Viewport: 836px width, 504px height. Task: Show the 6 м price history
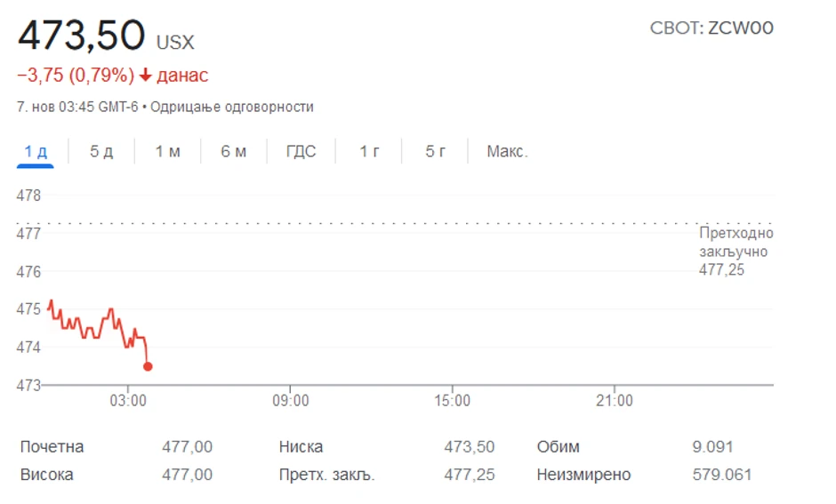(234, 152)
